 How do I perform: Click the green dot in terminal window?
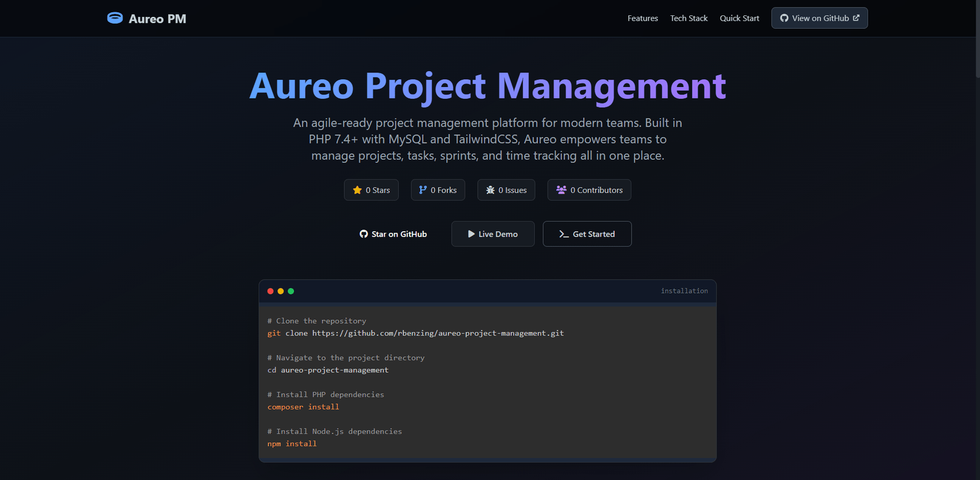[x=291, y=291]
